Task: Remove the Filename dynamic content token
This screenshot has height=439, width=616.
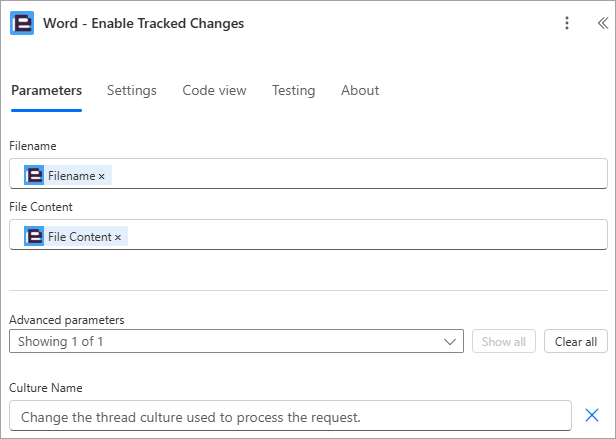Action: [101, 176]
